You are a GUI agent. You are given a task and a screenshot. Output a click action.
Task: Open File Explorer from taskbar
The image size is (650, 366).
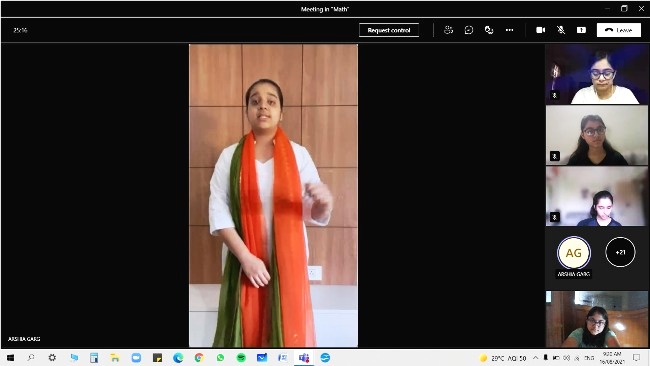[115, 358]
